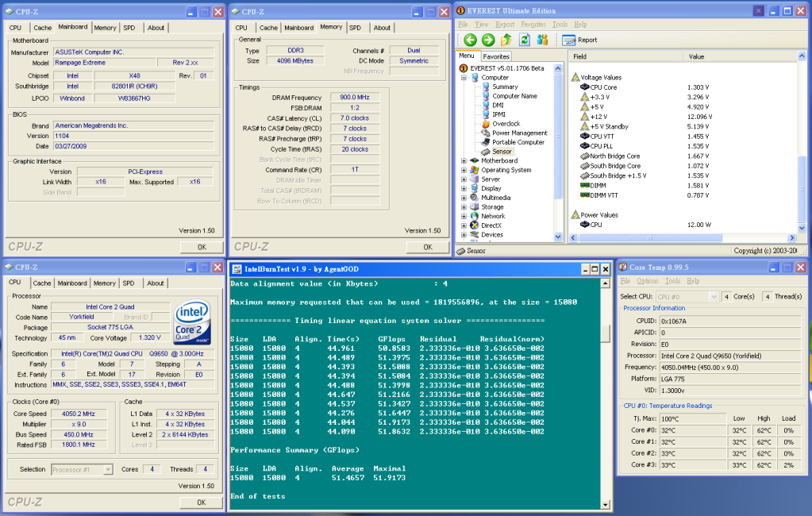Image resolution: width=812 pixels, height=516 pixels.
Task: Open Core Temp Help menu
Action: click(x=693, y=281)
